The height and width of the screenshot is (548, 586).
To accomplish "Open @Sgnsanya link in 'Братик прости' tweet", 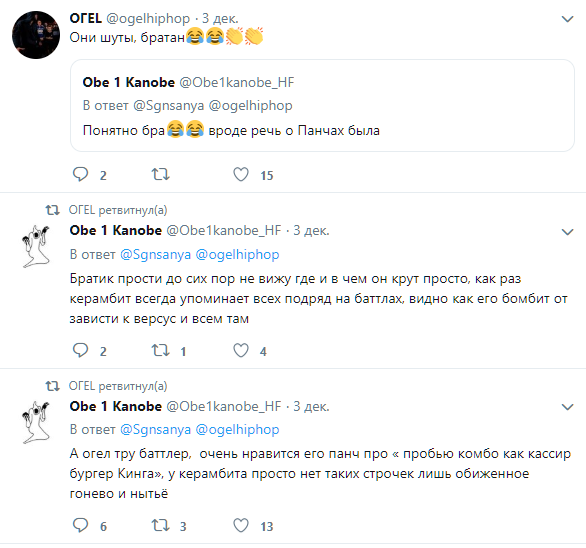I will (x=155, y=255).
